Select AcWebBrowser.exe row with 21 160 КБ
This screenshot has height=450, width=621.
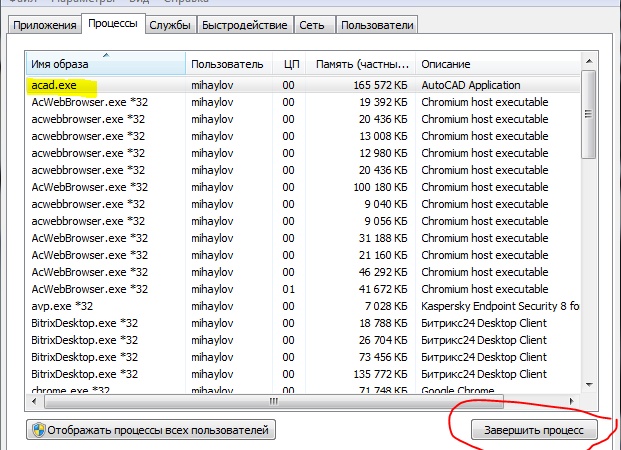click(x=303, y=256)
